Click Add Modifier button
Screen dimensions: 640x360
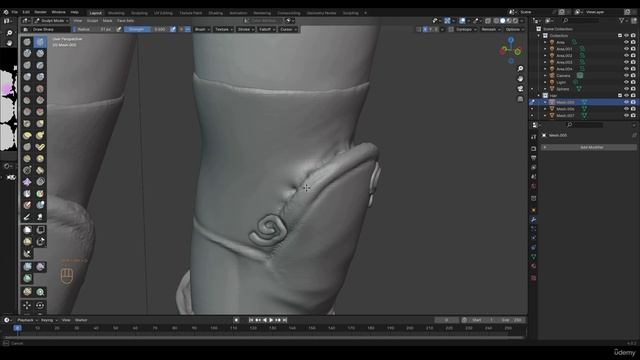pyautogui.click(x=589, y=147)
